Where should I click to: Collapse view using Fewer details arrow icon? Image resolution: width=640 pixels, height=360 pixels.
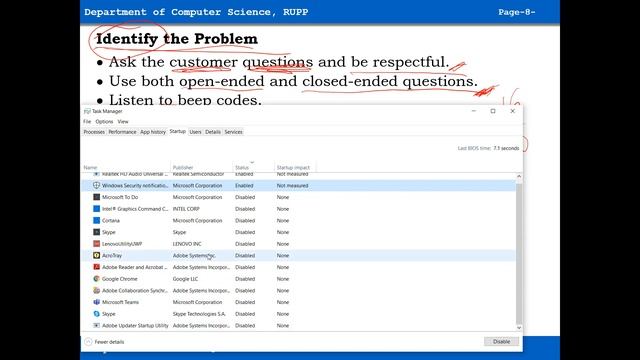coord(88,342)
